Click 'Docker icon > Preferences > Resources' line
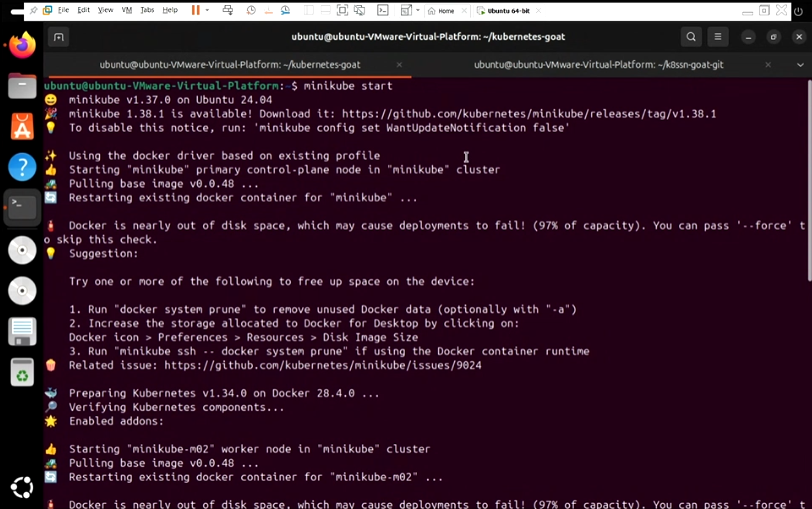Image resolution: width=812 pixels, height=509 pixels. [243, 338]
